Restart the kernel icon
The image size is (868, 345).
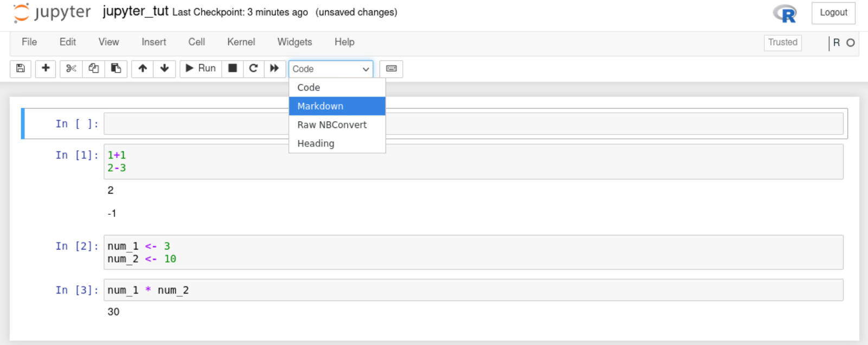[253, 68]
